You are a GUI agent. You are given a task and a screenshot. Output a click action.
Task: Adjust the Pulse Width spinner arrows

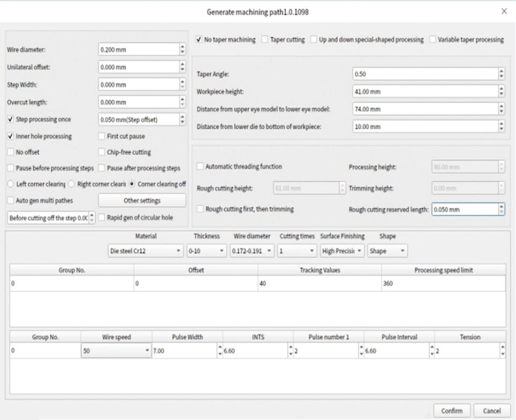[220, 351]
